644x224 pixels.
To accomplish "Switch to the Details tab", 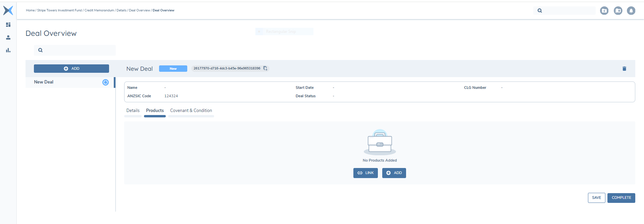I will tap(133, 111).
